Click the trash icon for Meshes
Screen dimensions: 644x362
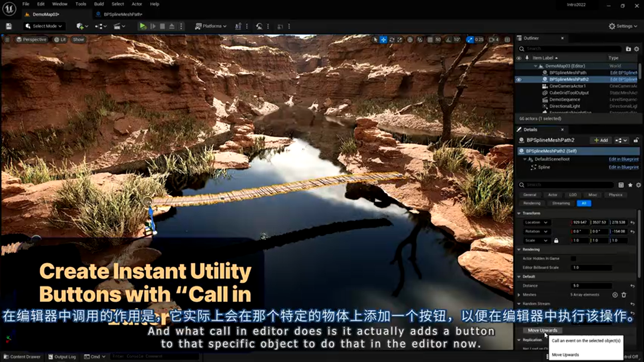pyautogui.click(x=624, y=295)
